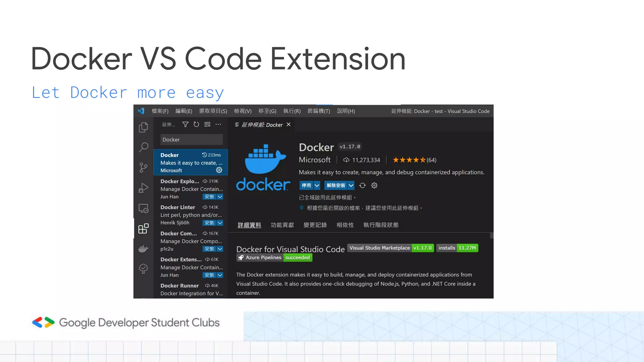The height and width of the screenshot is (362, 644).
Task: Expand install options for Docker Linter
Action: [x=220, y=223]
